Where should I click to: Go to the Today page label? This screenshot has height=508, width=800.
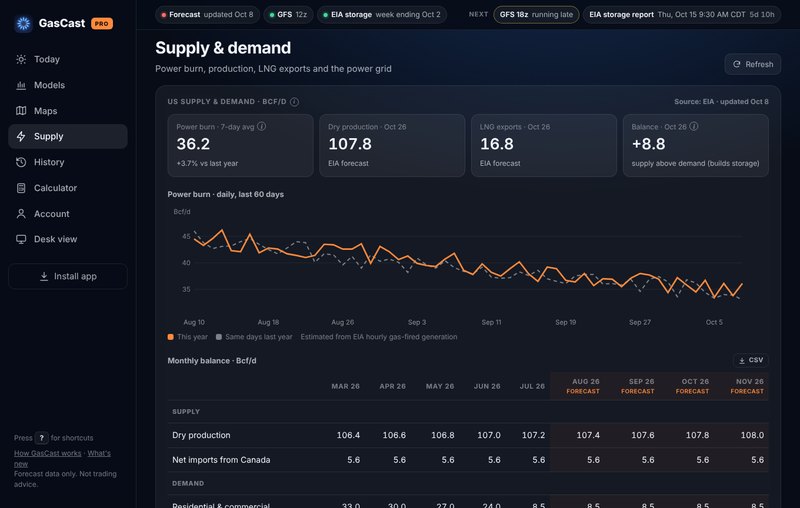(x=47, y=59)
